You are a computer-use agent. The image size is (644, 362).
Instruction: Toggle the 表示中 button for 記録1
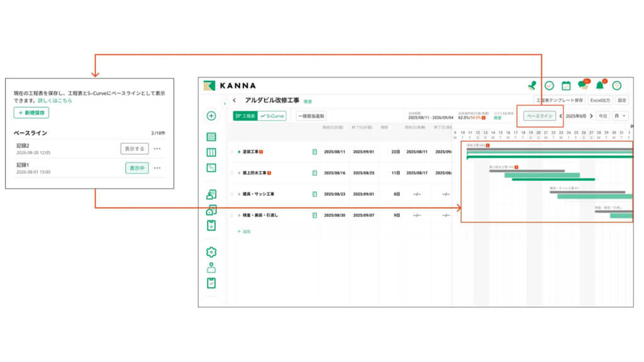click(x=136, y=168)
